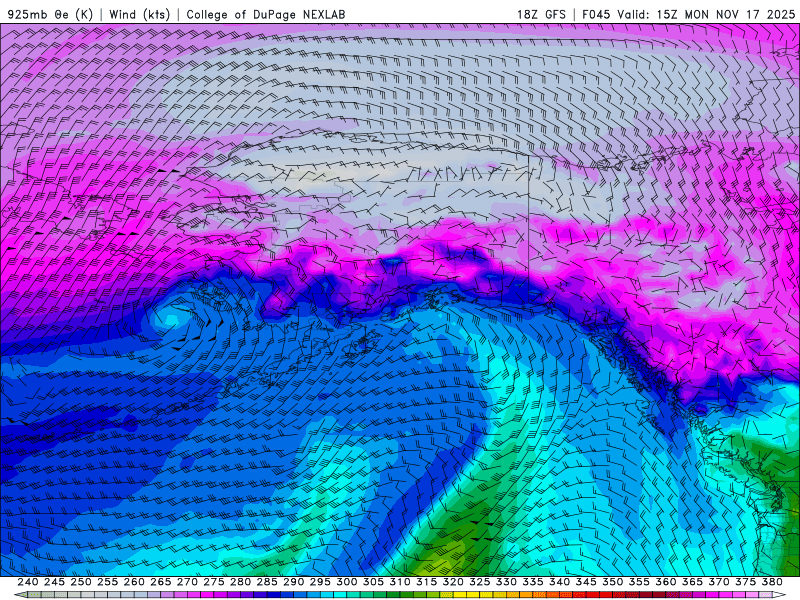Select the 370 value on the color scale
Image resolution: width=800 pixels, height=600 pixels.
point(718,582)
